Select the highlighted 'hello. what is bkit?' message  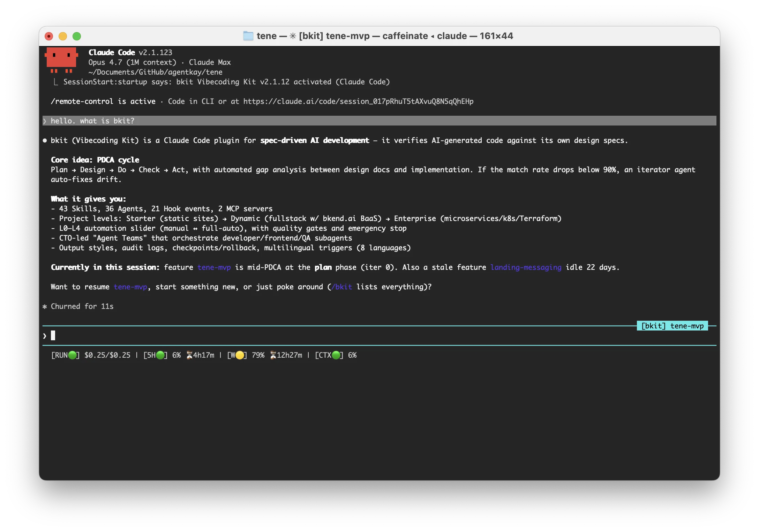[x=92, y=121]
